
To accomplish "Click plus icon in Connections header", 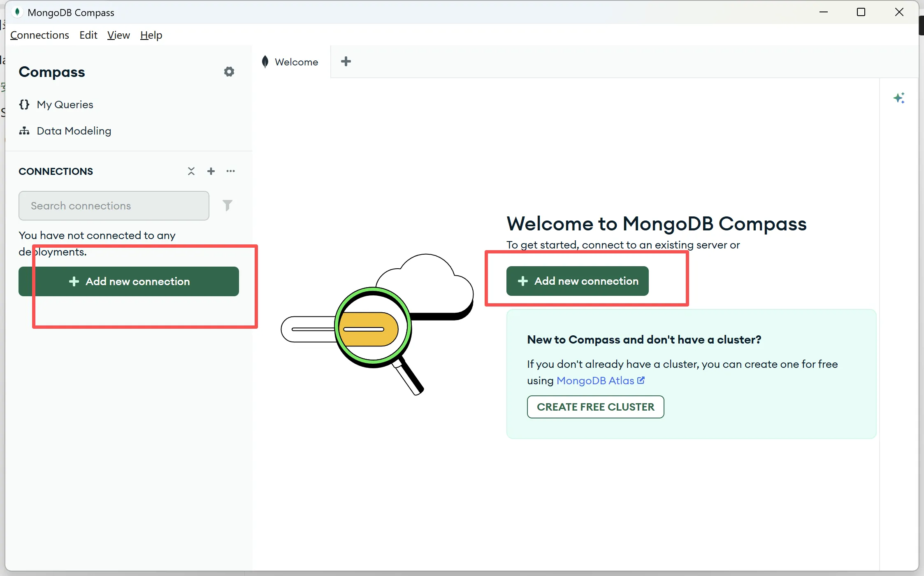I will point(211,171).
